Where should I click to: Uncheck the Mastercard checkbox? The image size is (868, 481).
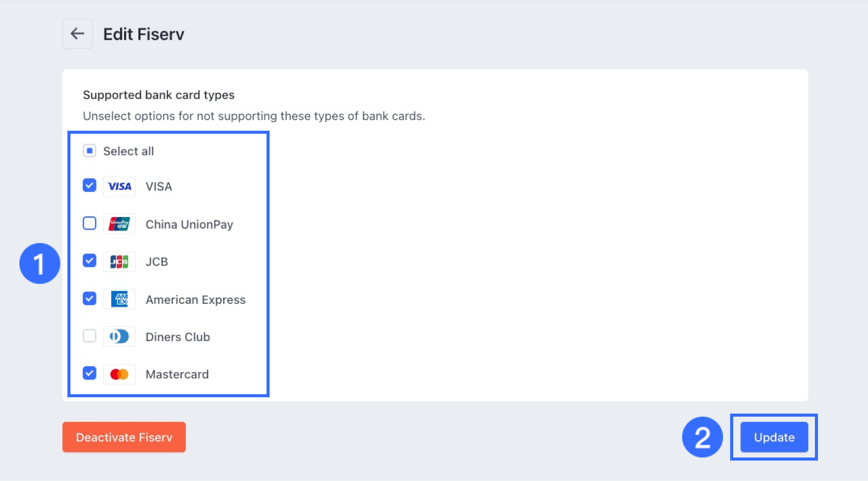click(x=89, y=373)
